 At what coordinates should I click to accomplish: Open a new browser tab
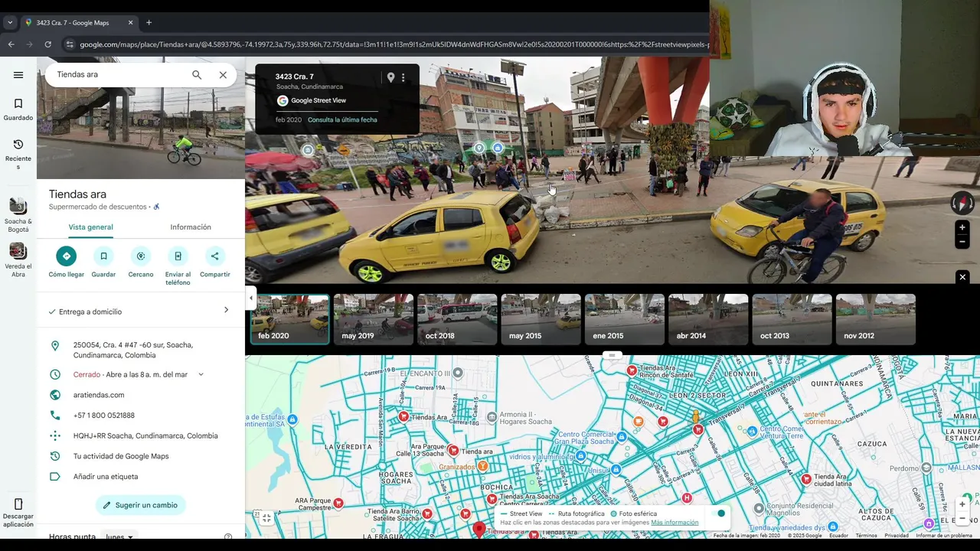(x=149, y=22)
